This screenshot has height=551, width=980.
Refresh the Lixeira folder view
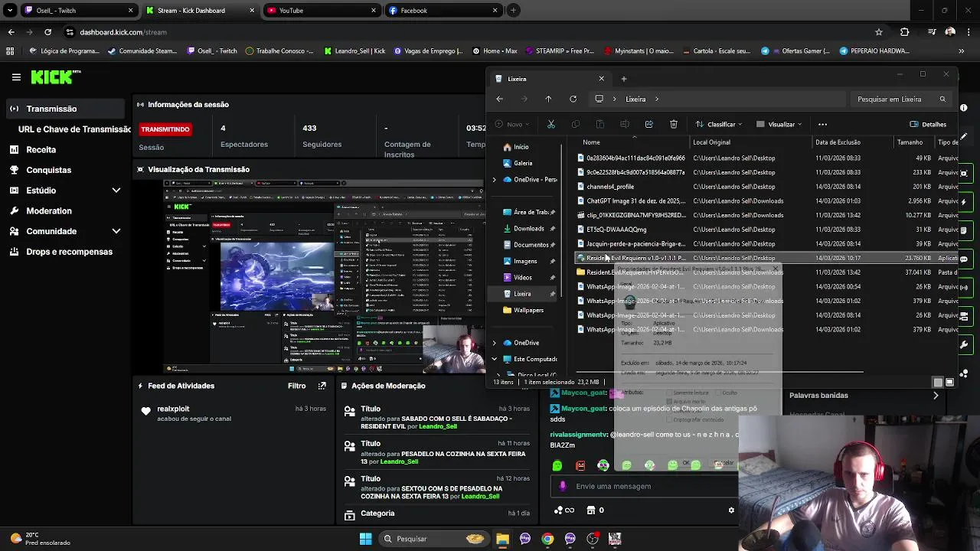click(573, 99)
